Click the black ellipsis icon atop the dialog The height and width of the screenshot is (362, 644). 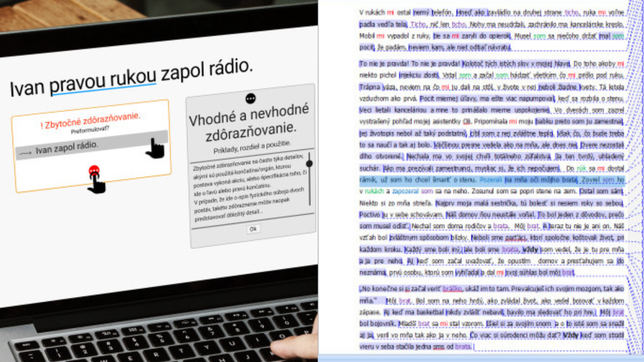(251, 99)
